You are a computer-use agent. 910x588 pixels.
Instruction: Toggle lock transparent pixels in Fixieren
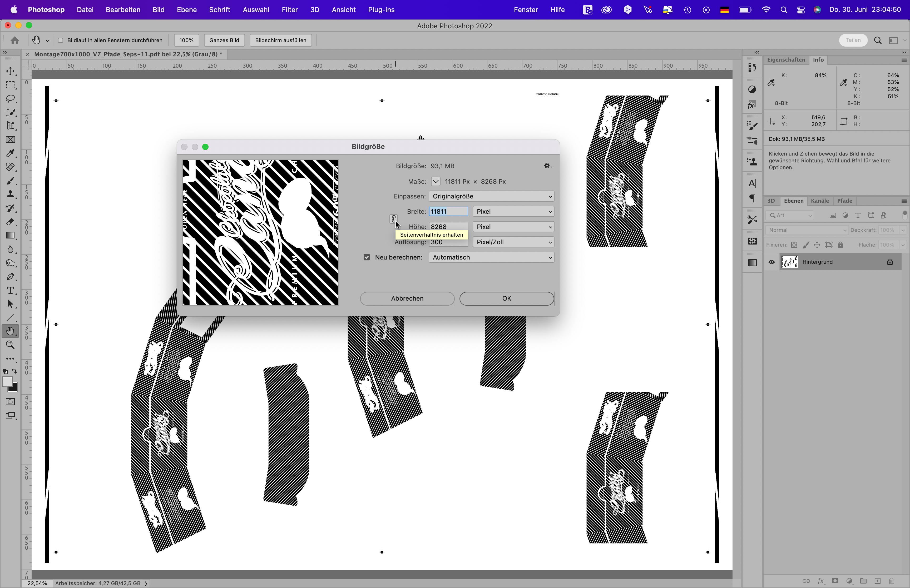794,245
